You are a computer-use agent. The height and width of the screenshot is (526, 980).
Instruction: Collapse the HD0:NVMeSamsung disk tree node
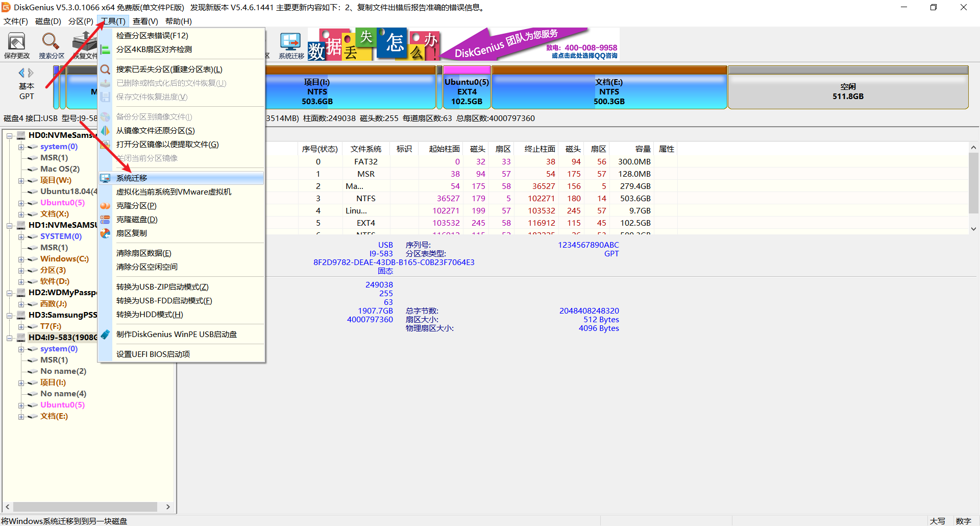click(x=10, y=135)
